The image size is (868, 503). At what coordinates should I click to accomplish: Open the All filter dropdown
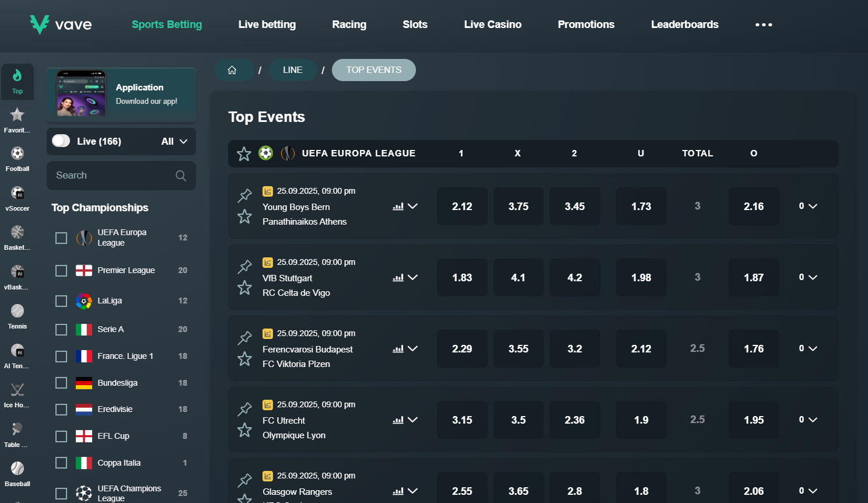tap(174, 141)
